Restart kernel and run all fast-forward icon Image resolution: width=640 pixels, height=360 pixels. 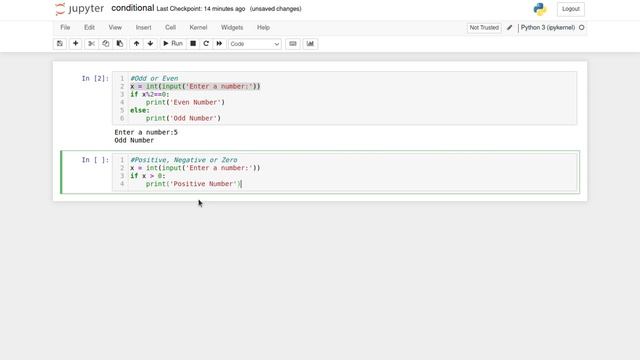[219, 44]
